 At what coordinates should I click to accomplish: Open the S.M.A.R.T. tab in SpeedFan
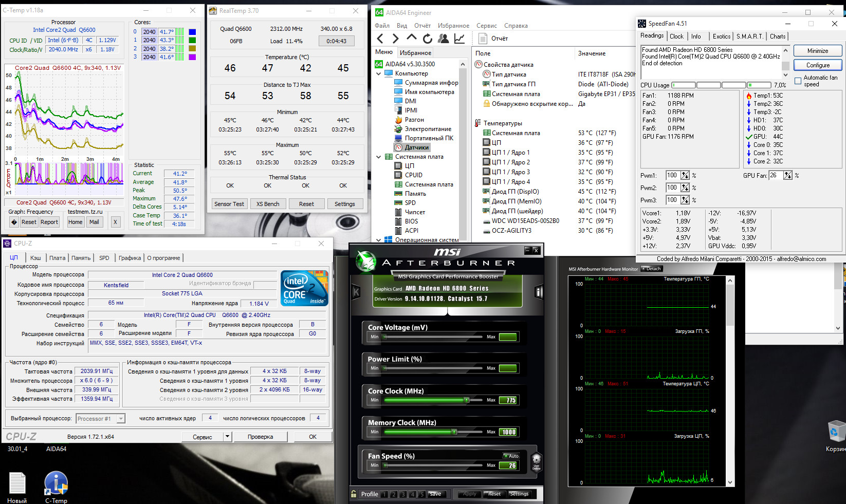(749, 36)
